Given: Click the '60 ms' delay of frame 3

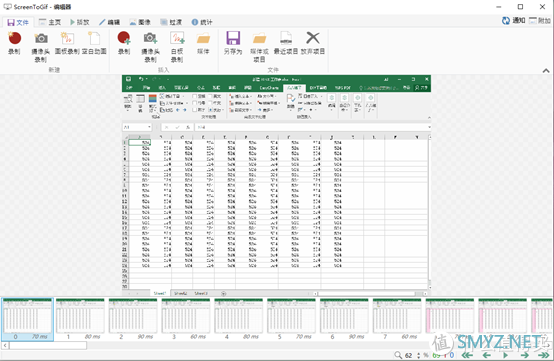Looking at the screenshot, I should pyautogui.click(x=198, y=337).
